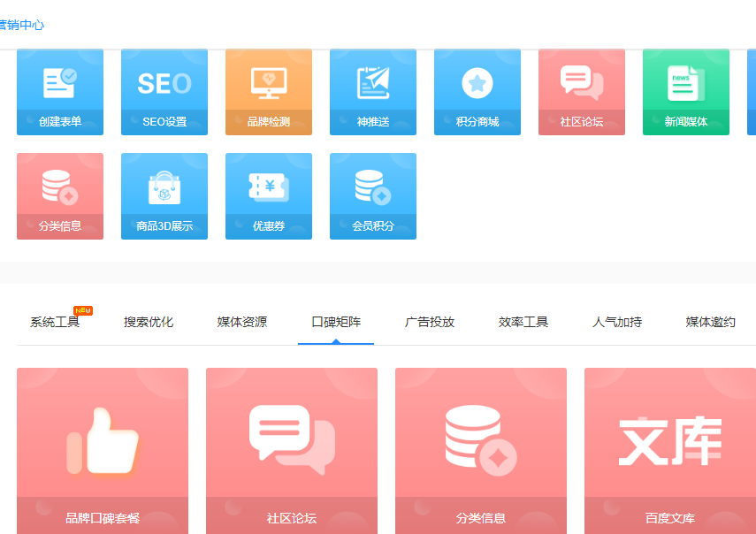Screen dimensions: 756x534
Task: Switch to the 系统工具 tab
Action: 55,322
